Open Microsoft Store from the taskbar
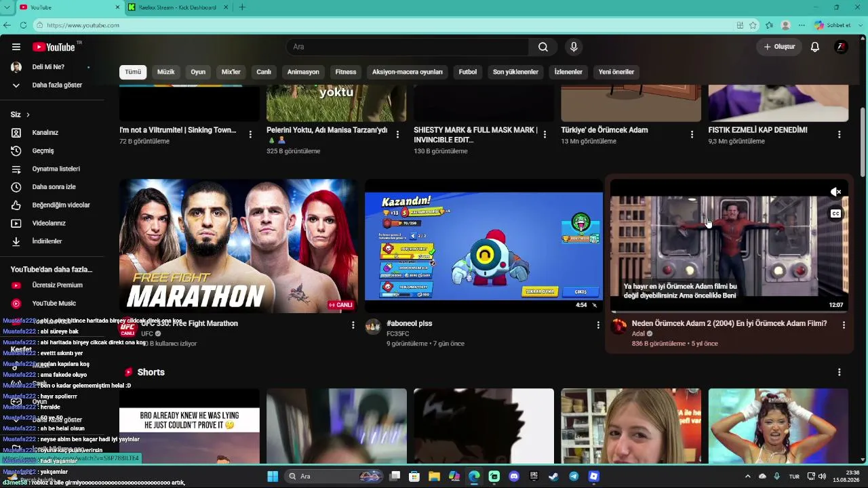 point(414,476)
